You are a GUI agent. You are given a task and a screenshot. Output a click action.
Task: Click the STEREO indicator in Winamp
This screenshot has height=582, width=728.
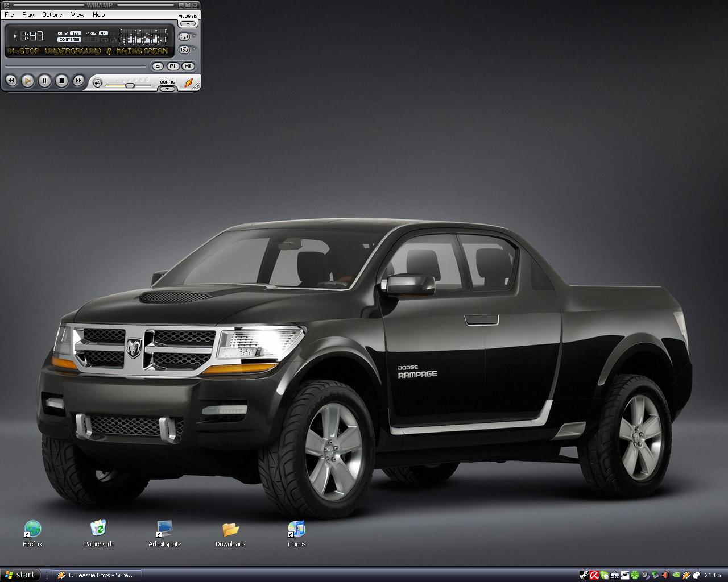69,40
